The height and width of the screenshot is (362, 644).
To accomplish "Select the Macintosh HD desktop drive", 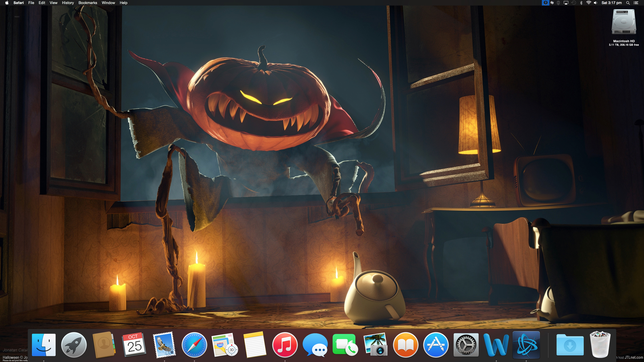I will tap(624, 22).
